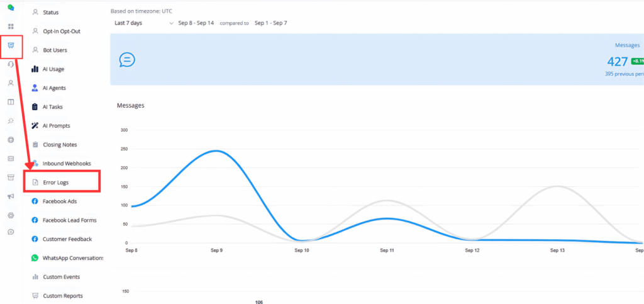Viewport: 644px width, 304px height.
Task: Open Facebook Lead Forms page
Action: (69, 220)
